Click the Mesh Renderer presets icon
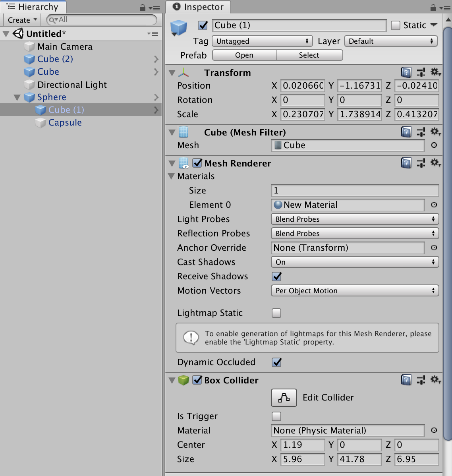This screenshot has height=476, width=452. (x=421, y=163)
